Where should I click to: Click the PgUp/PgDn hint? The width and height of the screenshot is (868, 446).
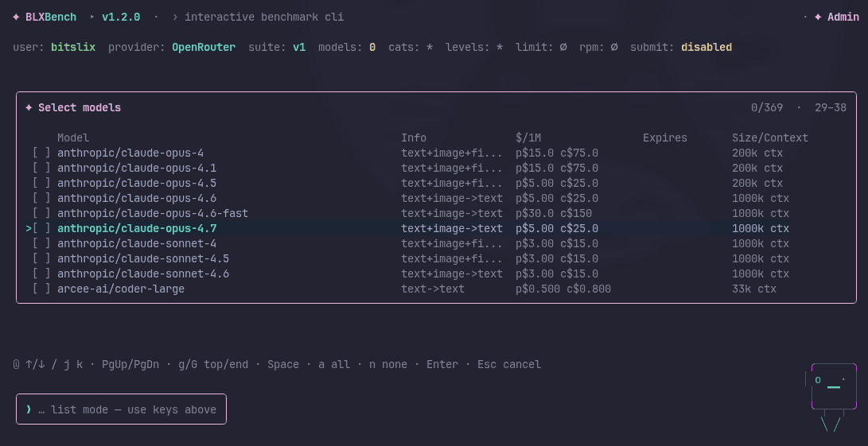click(x=130, y=365)
